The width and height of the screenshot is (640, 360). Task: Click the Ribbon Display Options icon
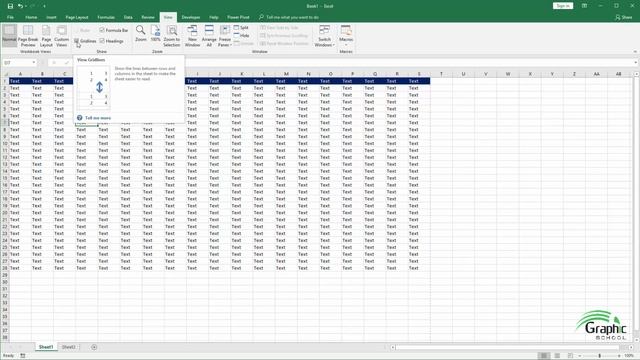pos(584,6)
